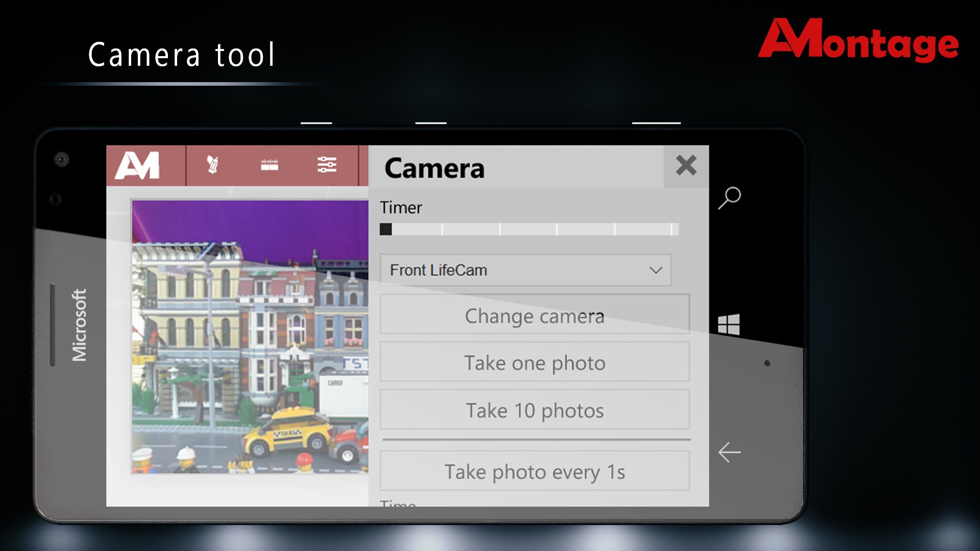Select the pencil drawing tools icon
The image size is (980, 551).
212,165
